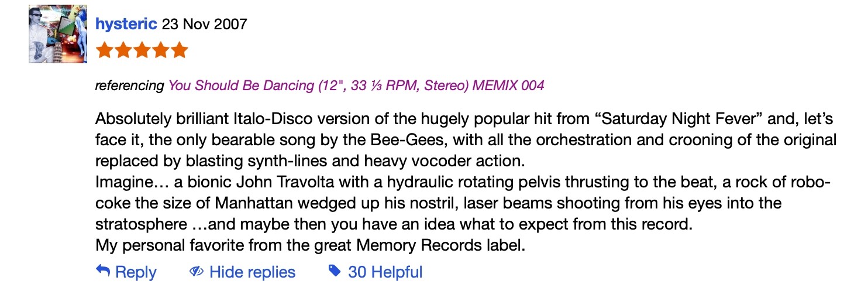868x301 pixels.
Task: Click the eye icon beside Hide replies
Action: [x=197, y=272]
